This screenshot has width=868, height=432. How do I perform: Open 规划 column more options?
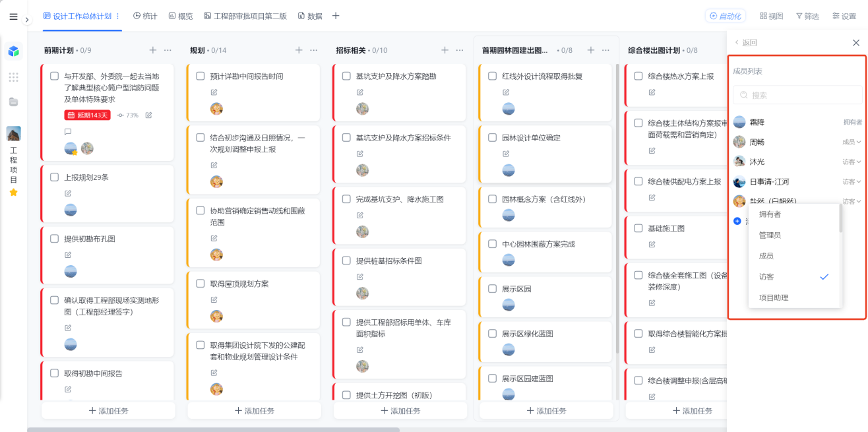pos(314,50)
